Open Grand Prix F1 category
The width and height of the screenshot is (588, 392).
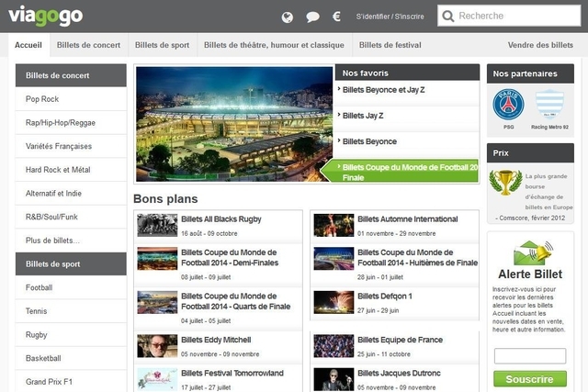click(71, 382)
